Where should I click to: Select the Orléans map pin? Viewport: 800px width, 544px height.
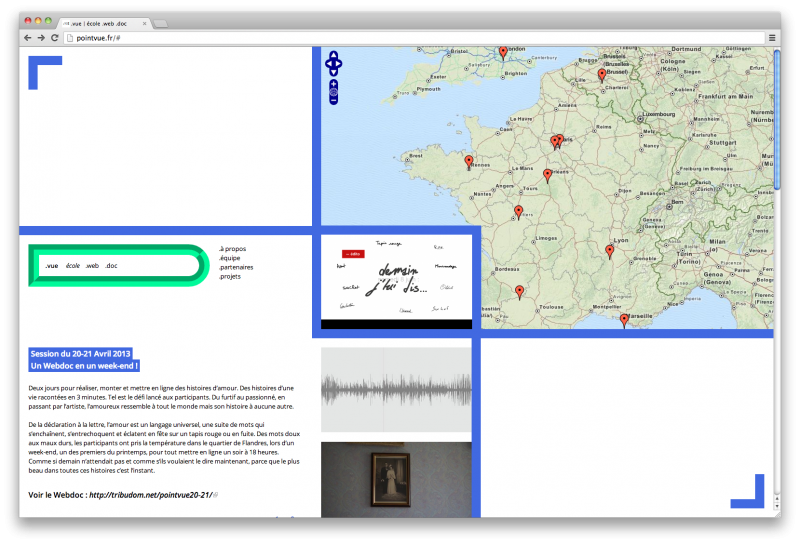pos(547,176)
